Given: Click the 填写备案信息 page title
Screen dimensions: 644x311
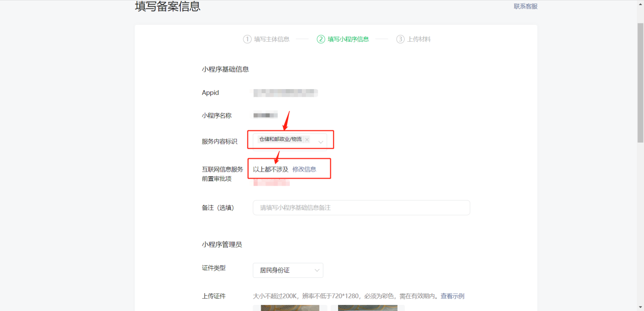Looking at the screenshot, I should pos(168,7).
